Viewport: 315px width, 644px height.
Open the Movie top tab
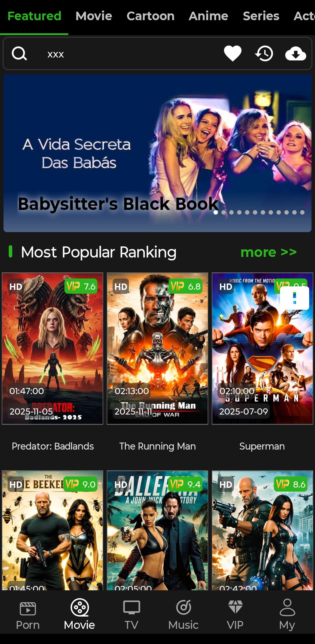click(x=94, y=16)
